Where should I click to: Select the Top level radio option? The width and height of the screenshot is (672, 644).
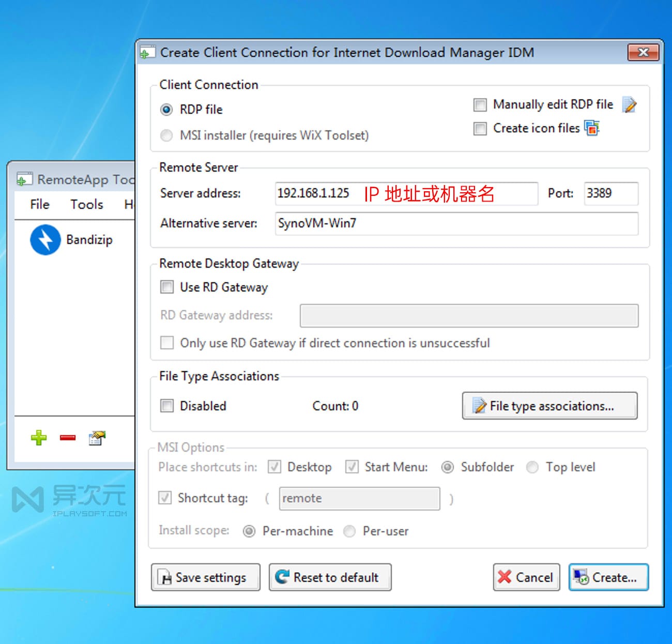[x=532, y=467]
